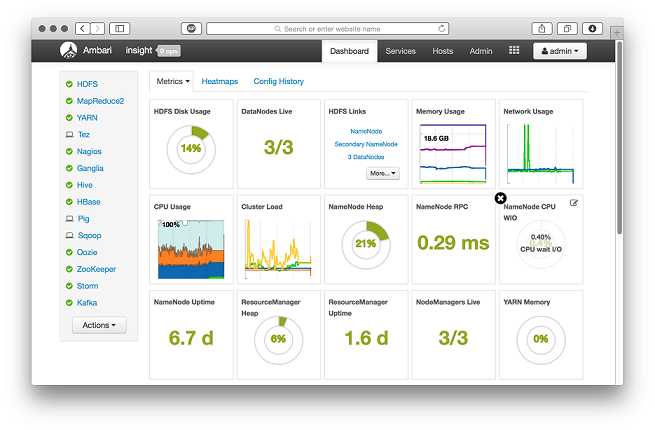Open the CPU Usage graph thumbnail

coord(191,249)
